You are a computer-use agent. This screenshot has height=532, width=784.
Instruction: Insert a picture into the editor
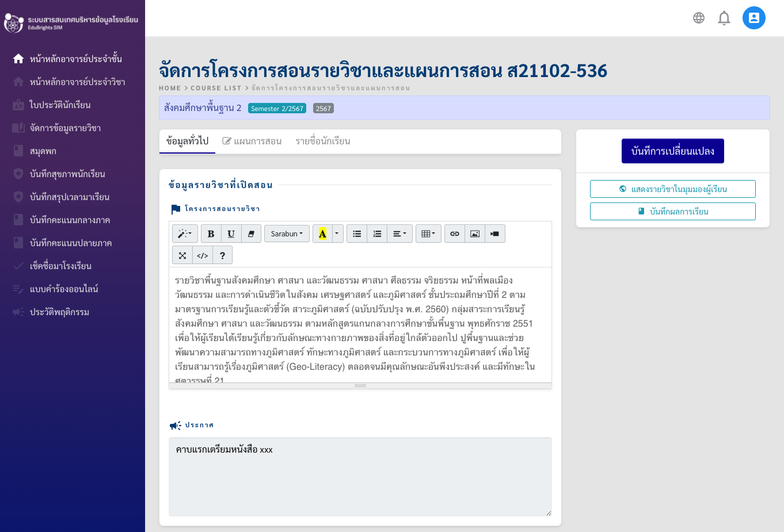click(x=474, y=234)
